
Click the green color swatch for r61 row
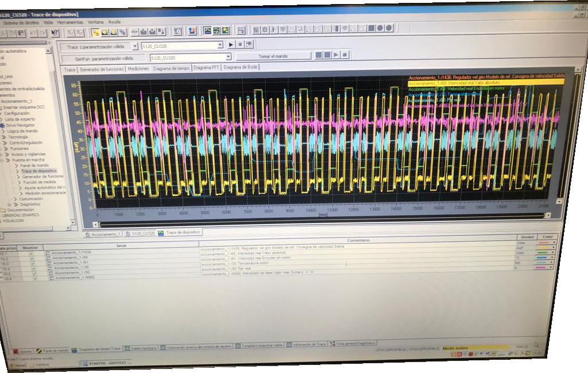coord(542,252)
